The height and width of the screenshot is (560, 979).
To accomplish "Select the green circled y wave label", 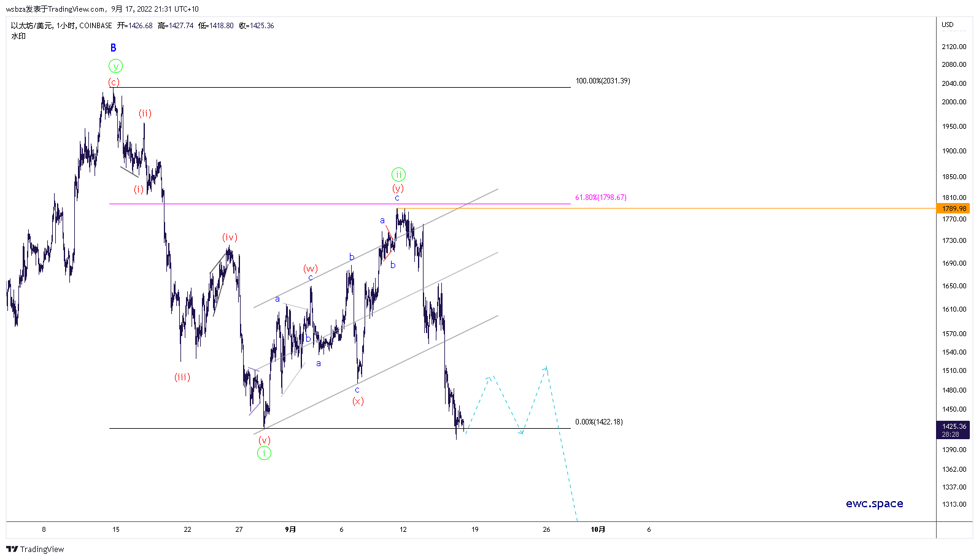I will [x=115, y=66].
